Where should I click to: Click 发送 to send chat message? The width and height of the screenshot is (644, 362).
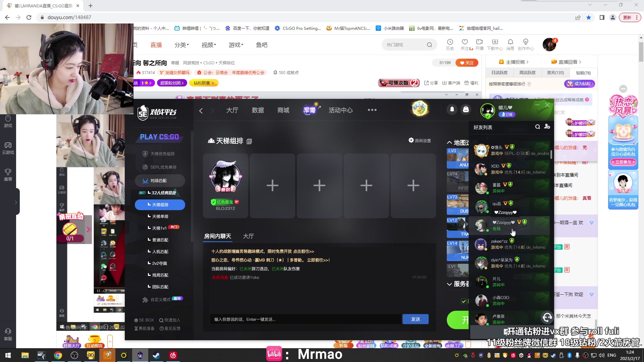[415, 319]
